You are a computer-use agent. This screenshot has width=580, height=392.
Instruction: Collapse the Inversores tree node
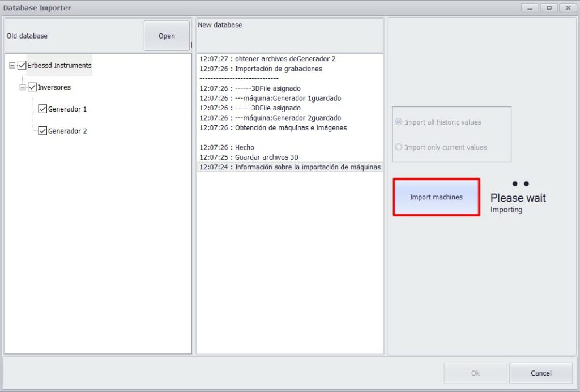(23, 88)
